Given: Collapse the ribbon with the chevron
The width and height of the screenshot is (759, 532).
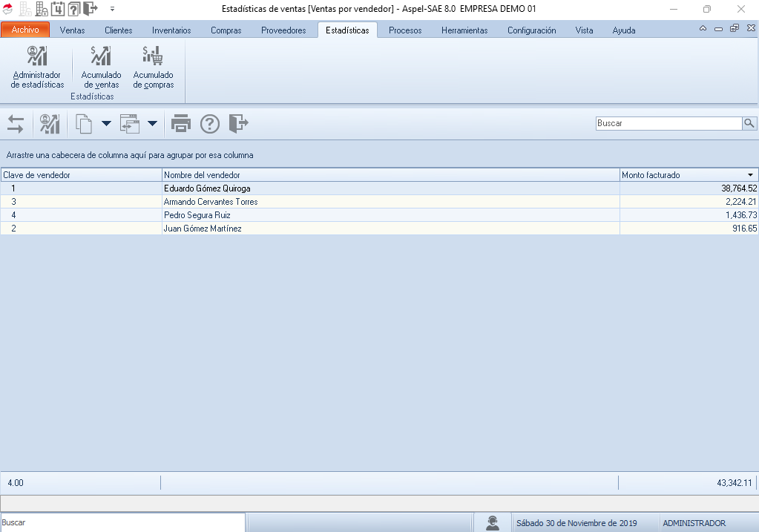Looking at the screenshot, I should click(x=703, y=28).
